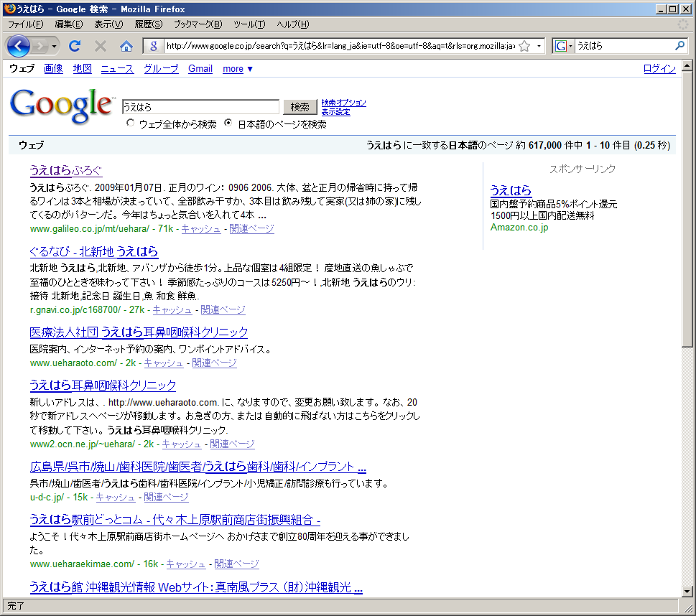The height and width of the screenshot is (616, 696).
Task: Click the vertical scrollbar up arrow
Action: click(687, 66)
